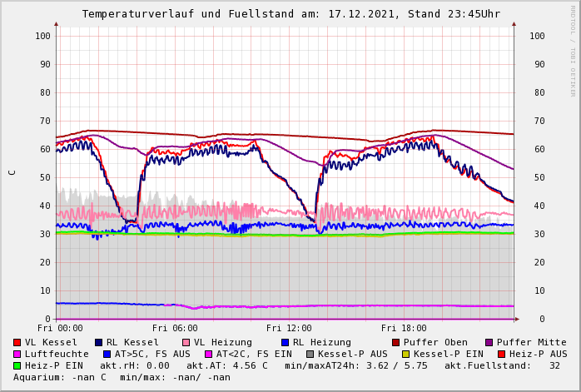The image size is (581, 392).
Task: Click the 'AT<2C, FS EIN' legend label
Action: (x=254, y=354)
